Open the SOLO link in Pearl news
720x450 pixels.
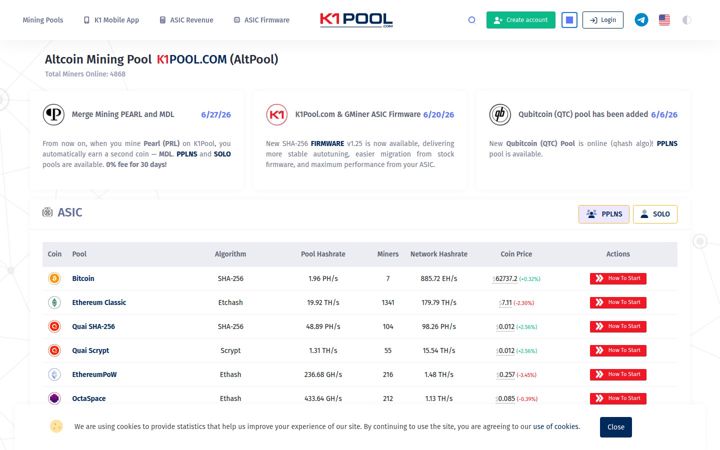(222, 154)
